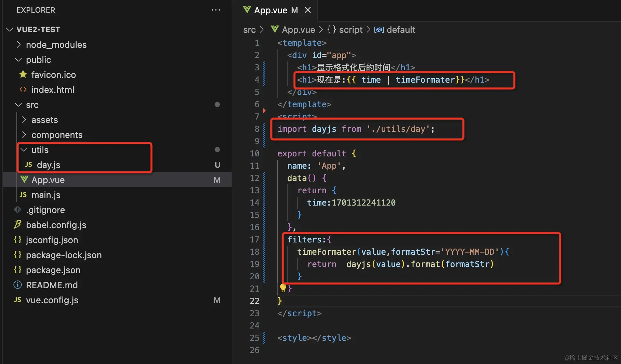
Task: Select the babel.config.js file name
Action: pyautogui.click(x=56, y=225)
